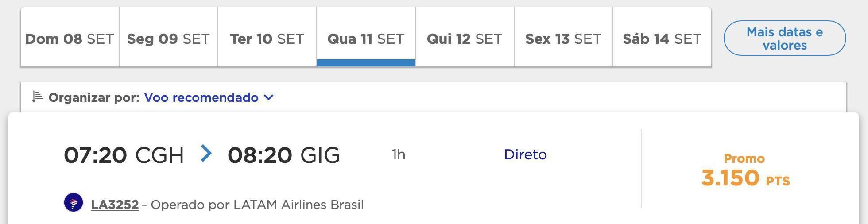Open the Voo recomendado sorting dropdown
Screen dimensions: 868x224
(x=209, y=97)
